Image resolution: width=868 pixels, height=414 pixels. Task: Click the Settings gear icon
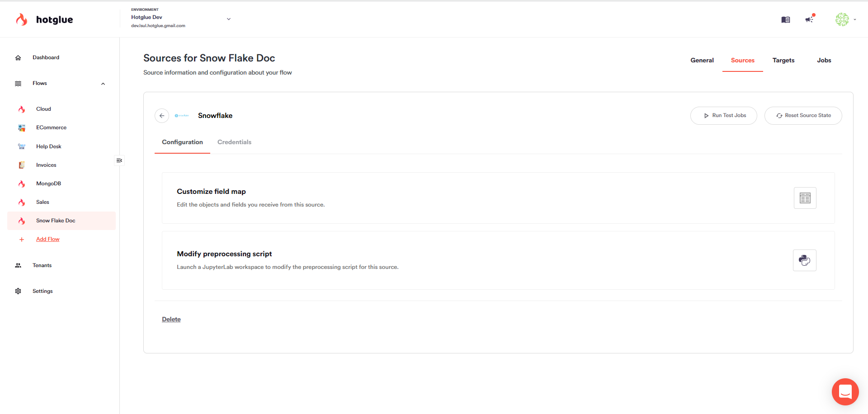click(x=18, y=291)
